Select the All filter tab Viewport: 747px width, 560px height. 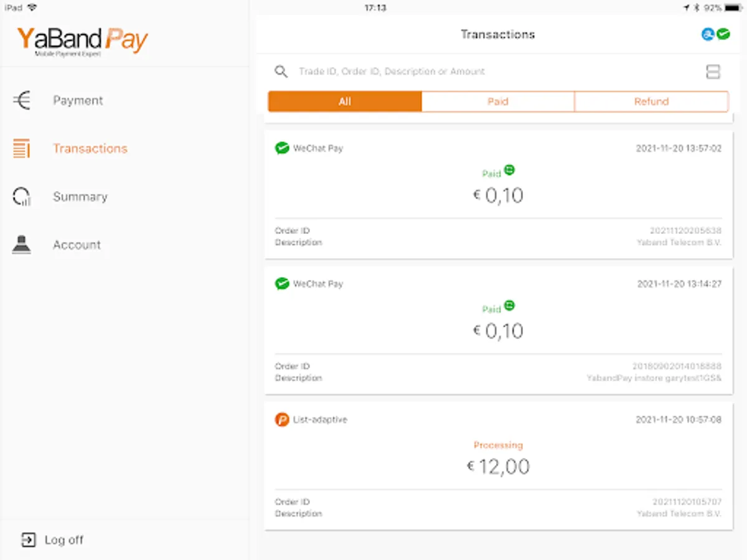(345, 101)
